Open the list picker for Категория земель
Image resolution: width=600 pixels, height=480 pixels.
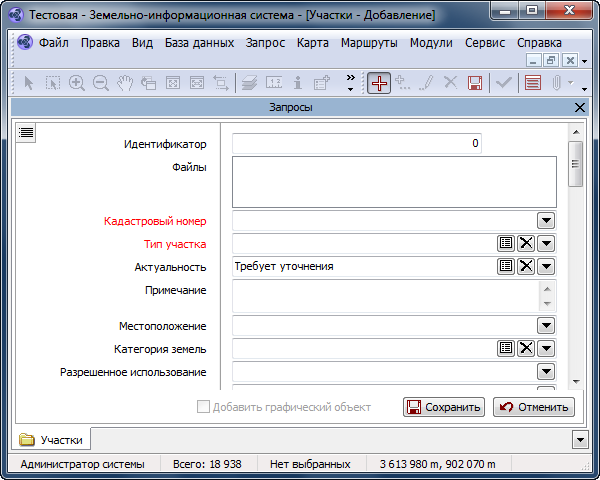click(507, 348)
